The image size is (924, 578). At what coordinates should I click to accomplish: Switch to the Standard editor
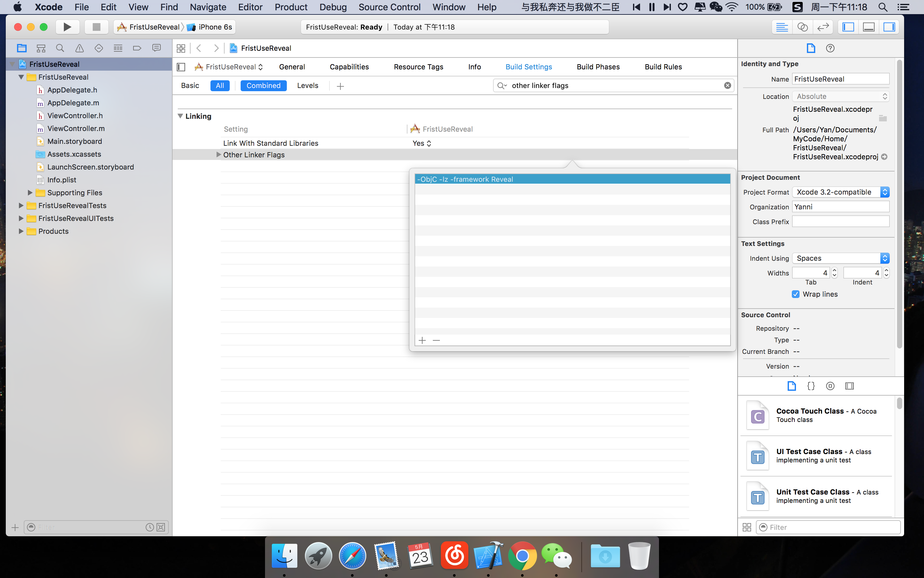(x=782, y=27)
